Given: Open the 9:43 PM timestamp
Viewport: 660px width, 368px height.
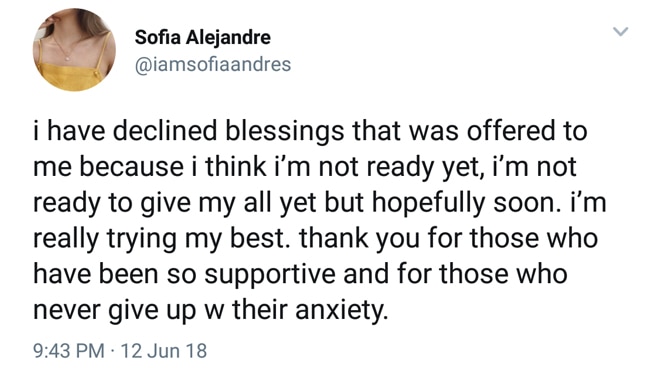Looking at the screenshot, I should click(x=69, y=350).
